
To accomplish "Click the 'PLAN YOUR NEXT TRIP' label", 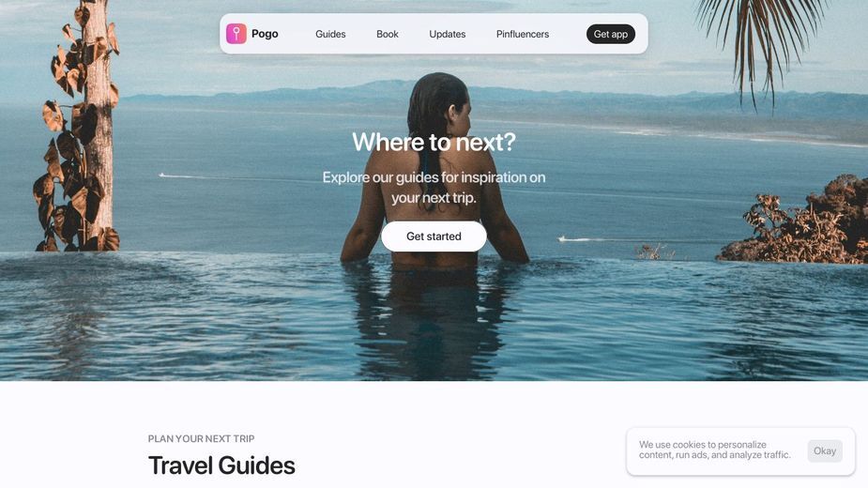I will [202, 438].
